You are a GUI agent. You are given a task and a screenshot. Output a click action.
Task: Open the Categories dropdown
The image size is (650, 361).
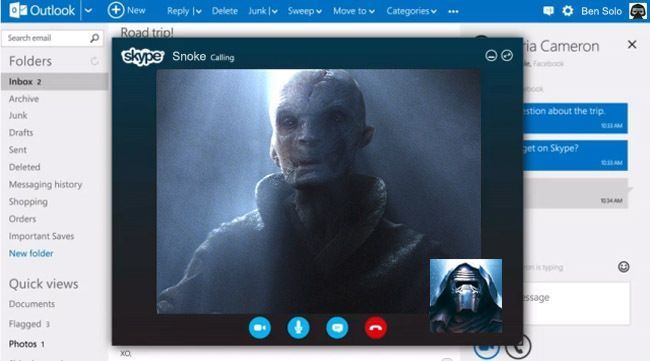pyautogui.click(x=411, y=11)
